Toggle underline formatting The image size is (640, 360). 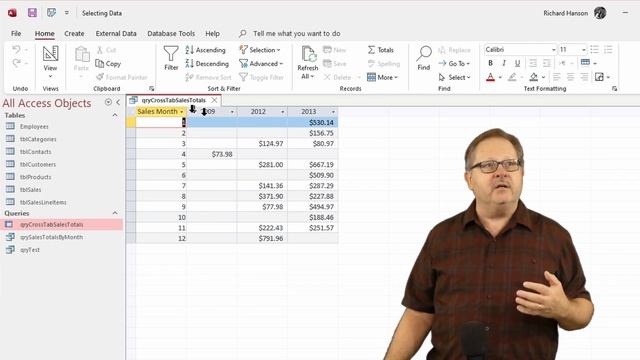tap(517, 63)
